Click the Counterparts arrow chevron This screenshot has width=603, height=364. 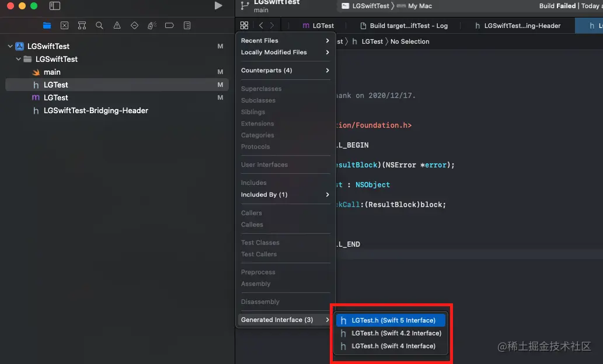pos(327,71)
